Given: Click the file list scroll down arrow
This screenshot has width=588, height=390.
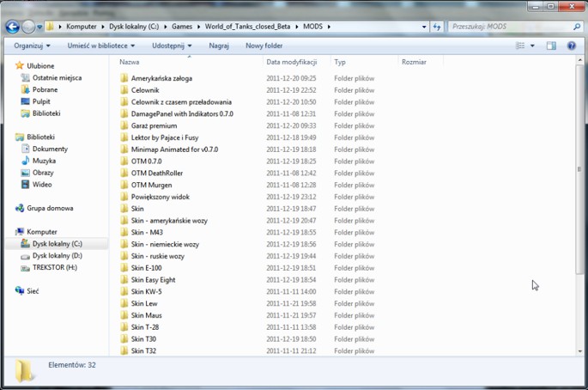Looking at the screenshot, I should click(x=580, y=351).
